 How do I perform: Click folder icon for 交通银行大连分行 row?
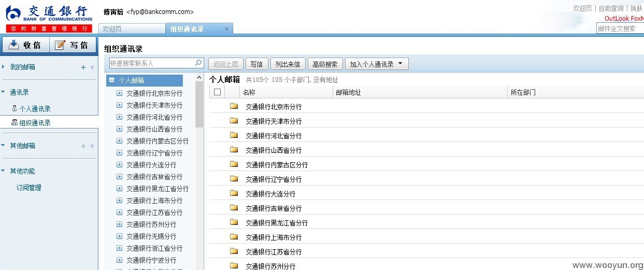tap(234, 193)
